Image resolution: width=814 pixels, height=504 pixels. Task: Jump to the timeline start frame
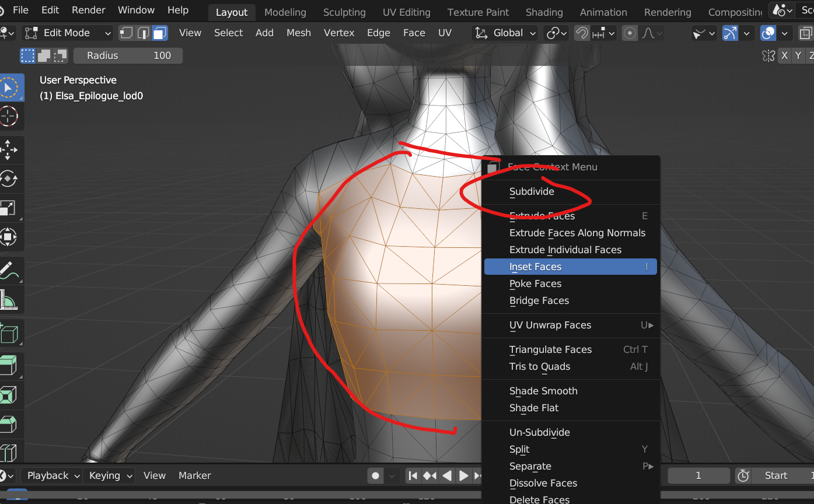coord(413,475)
